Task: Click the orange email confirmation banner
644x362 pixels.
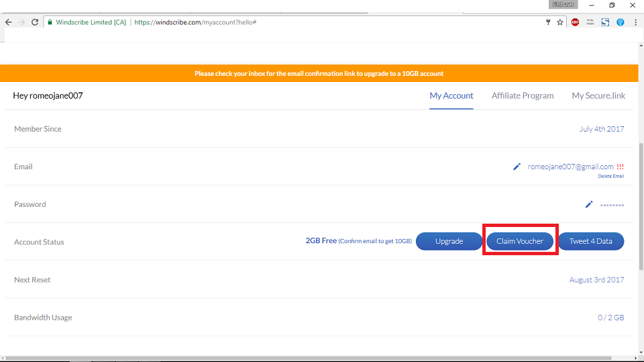Action: pos(319,73)
